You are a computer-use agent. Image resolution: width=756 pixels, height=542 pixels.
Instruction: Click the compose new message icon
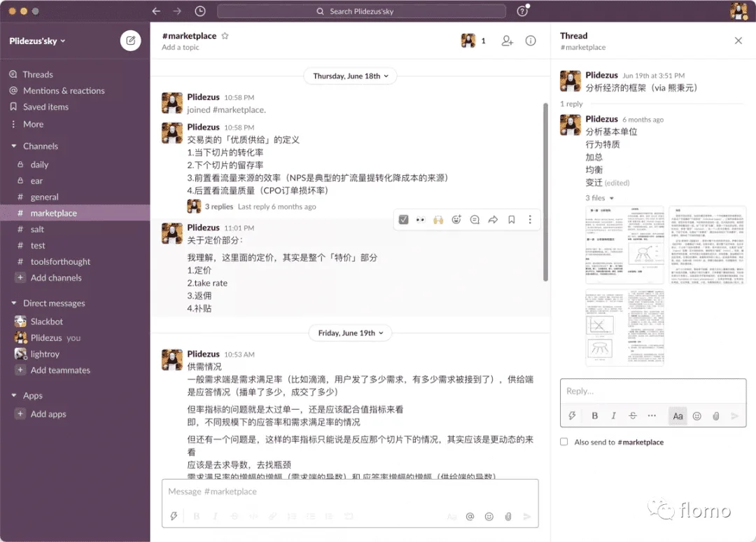pyautogui.click(x=130, y=41)
